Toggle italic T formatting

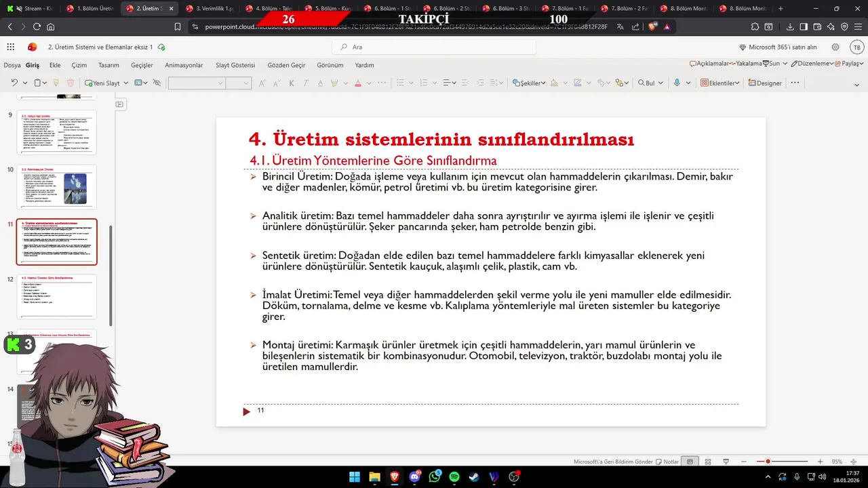pyautogui.click(x=306, y=83)
